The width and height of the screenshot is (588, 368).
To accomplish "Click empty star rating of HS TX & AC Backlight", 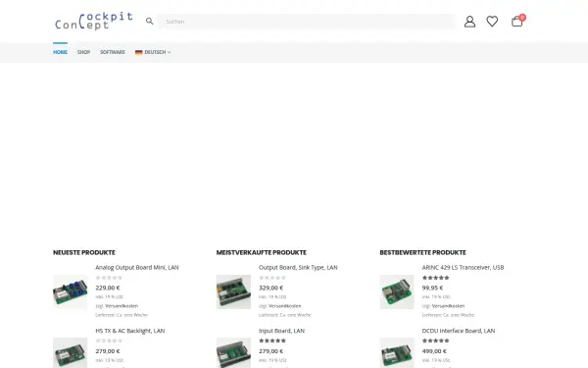I will 109,341.
